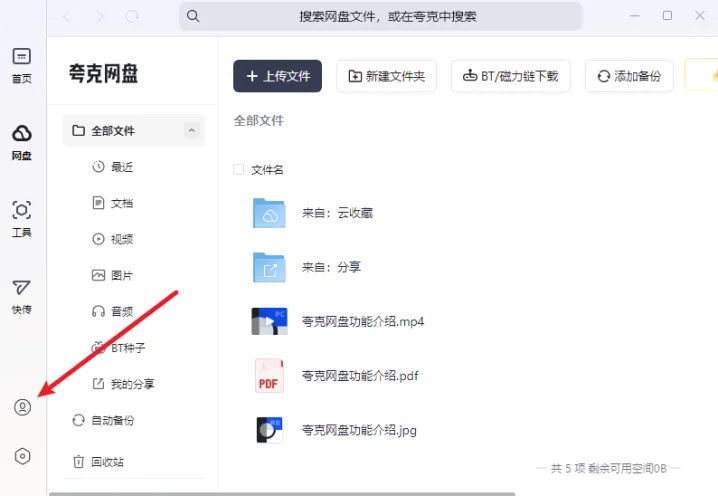
Task: Click the file name 来自：云收藏
Action: (337, 213)
